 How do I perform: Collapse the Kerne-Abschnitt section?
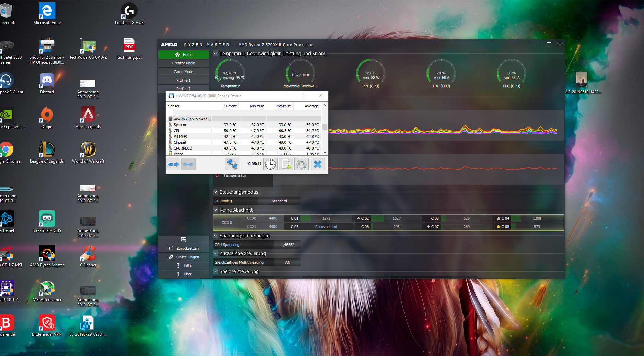point(215,210)
